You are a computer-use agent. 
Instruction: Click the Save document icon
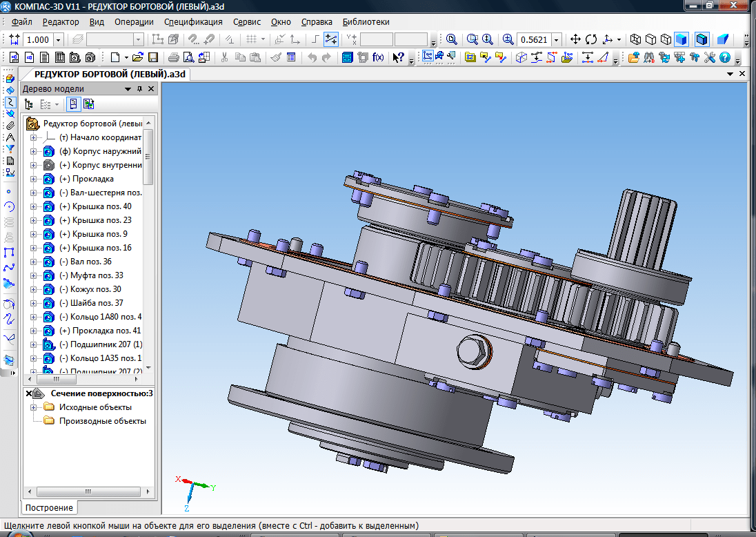point(152,57)
